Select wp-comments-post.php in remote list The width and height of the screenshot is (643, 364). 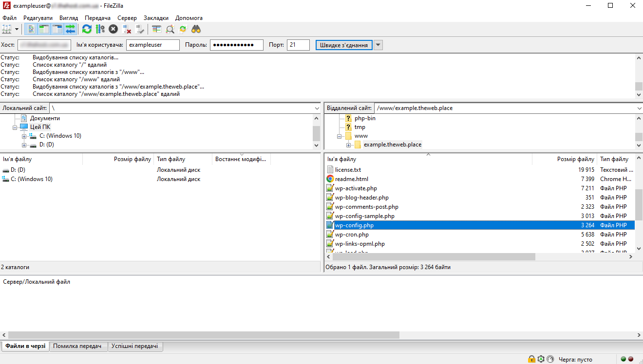[366, 207]
